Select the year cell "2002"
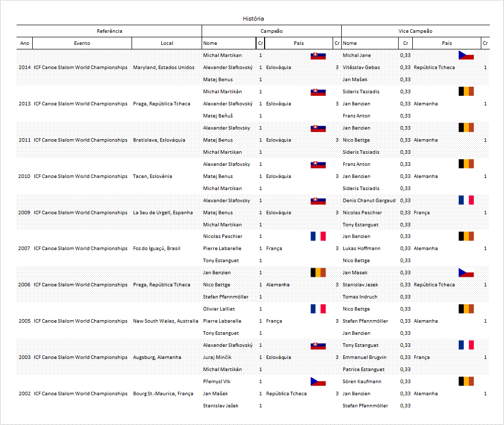This screenshot has width=504, height=425. (x=24, y=394)
